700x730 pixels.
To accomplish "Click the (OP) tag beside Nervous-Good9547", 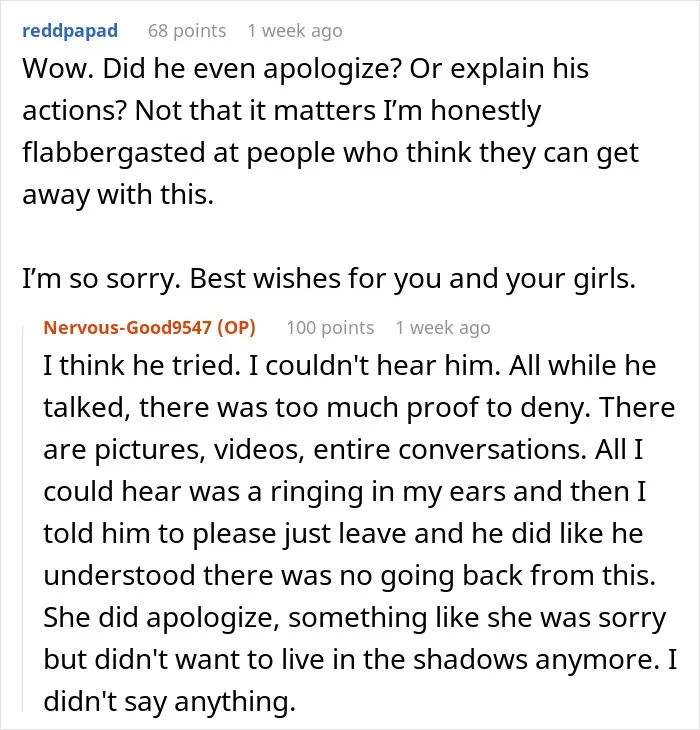I will coord(236,328).
